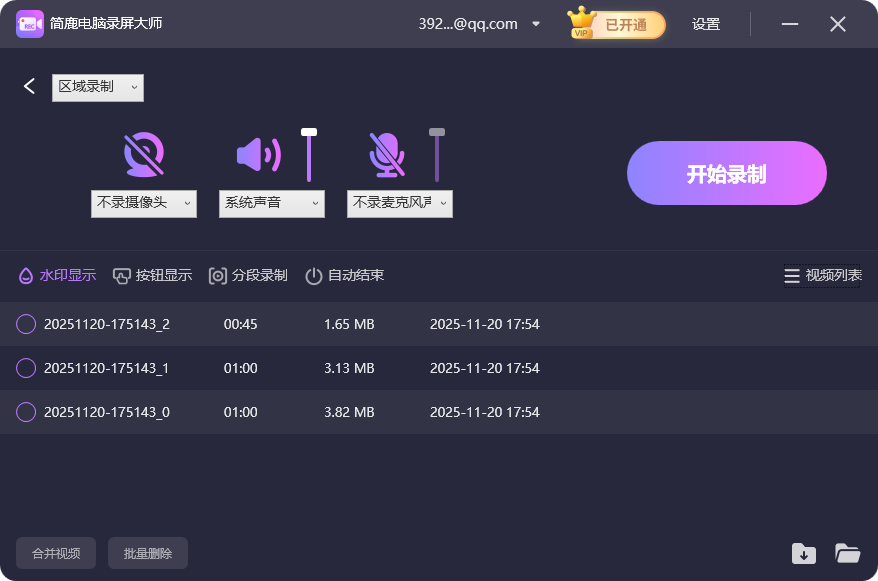Activate the 分段录制 segmented recording icon
The width and height of the screenshot is (878, 581).
218,275
